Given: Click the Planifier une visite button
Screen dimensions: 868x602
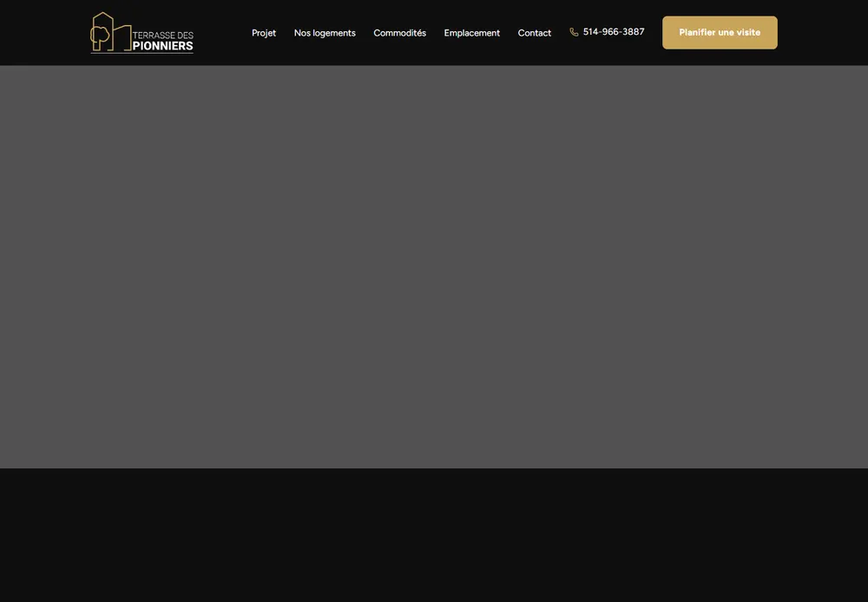Looking at the screenshot, I should [x=720, y=32].
